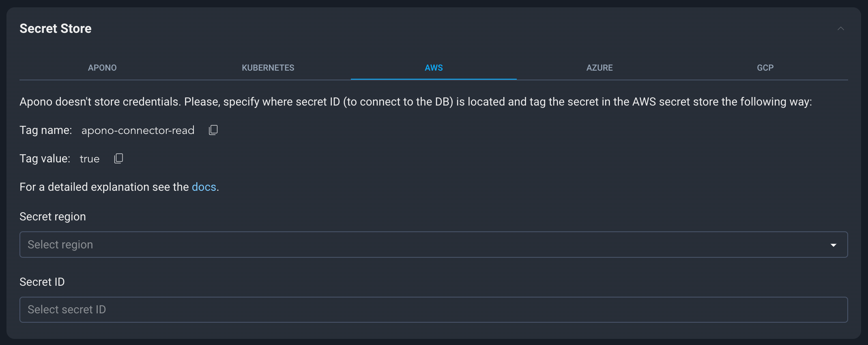The image size is (868, 345).
Task: Click the Tag name: label
Action: tap(46, 130)
